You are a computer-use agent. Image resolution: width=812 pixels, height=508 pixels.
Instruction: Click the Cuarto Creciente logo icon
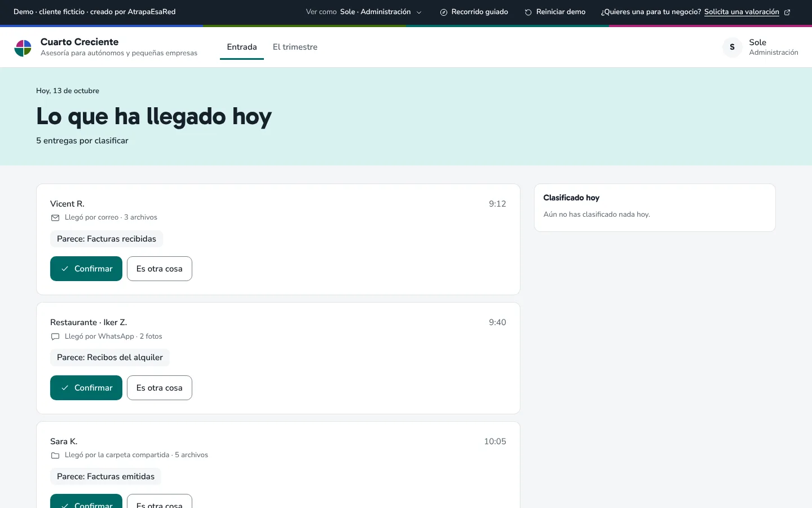point(23,48)
